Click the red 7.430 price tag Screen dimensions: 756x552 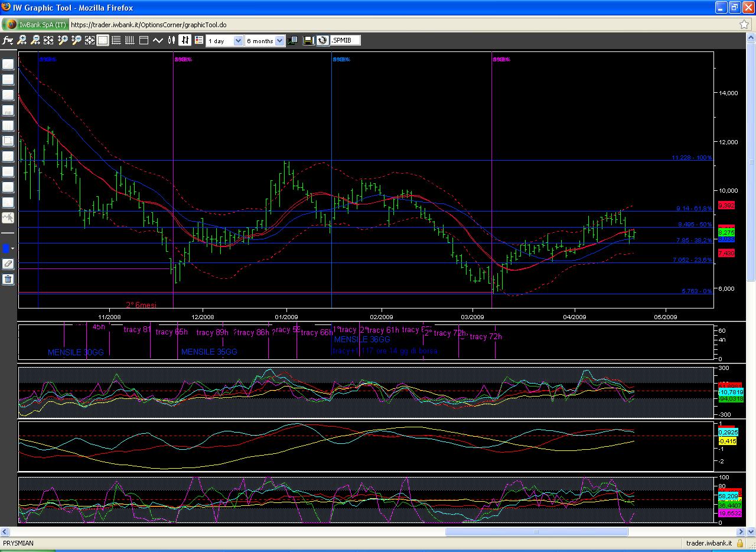[x=726, y=253]
